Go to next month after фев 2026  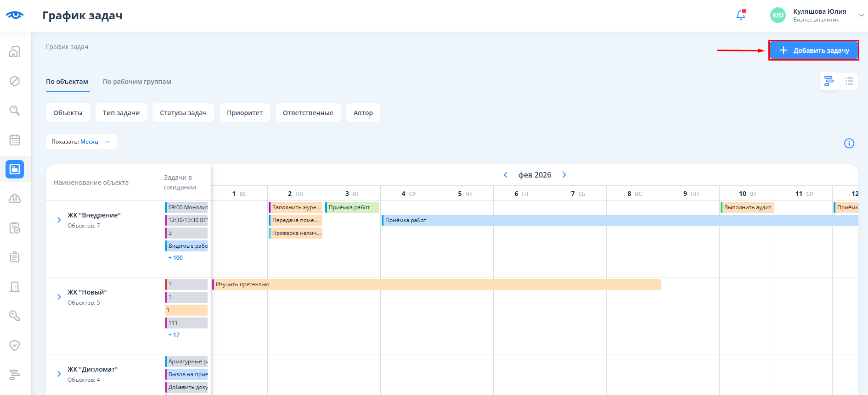564,175
